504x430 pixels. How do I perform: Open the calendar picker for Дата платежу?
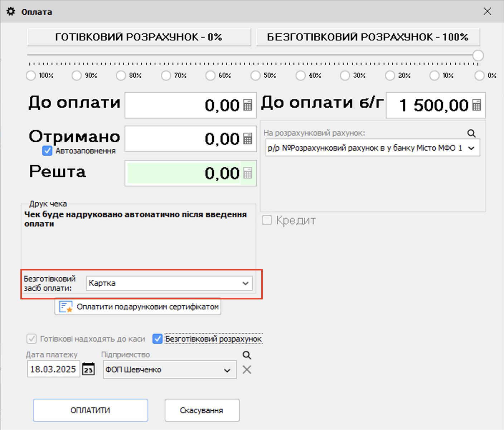click(x=88, y=369)
